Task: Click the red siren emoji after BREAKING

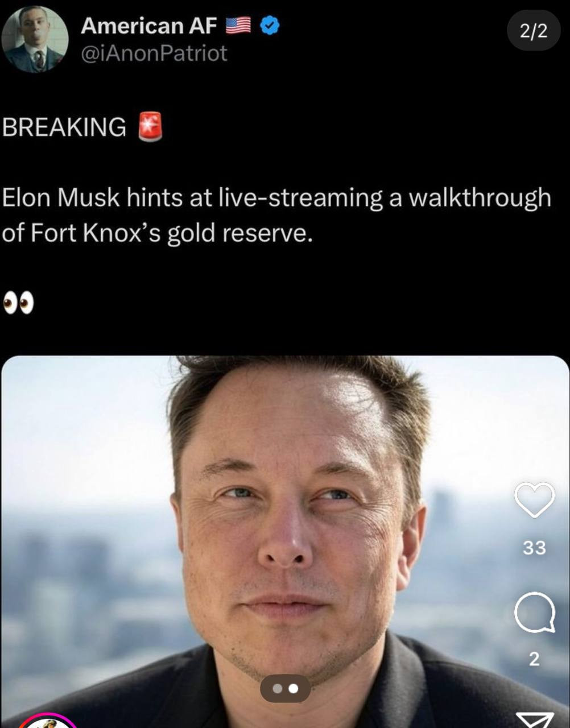Action: pos(150,126)
